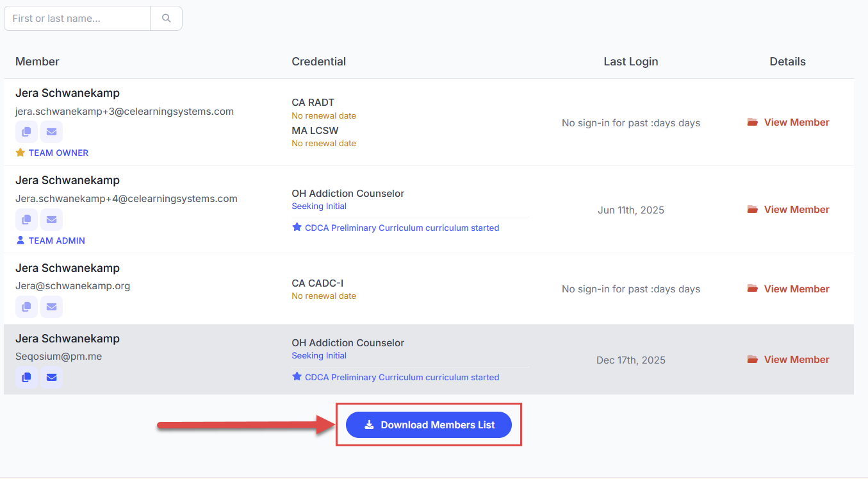The image size is (868, 479).
Task: Click envelope icon for Seqosium@pm.me member
Action: [x=51, y=378]
